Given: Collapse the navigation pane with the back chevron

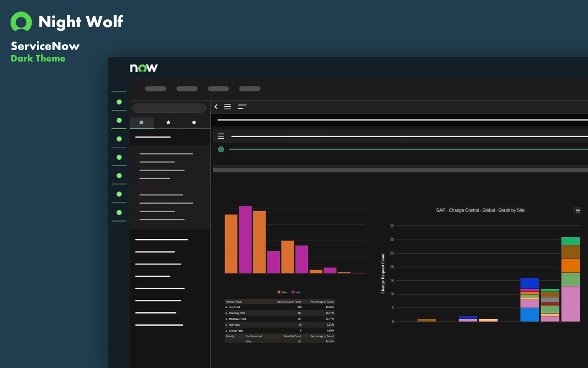Looking at the screenshot, I should [216, 106].
